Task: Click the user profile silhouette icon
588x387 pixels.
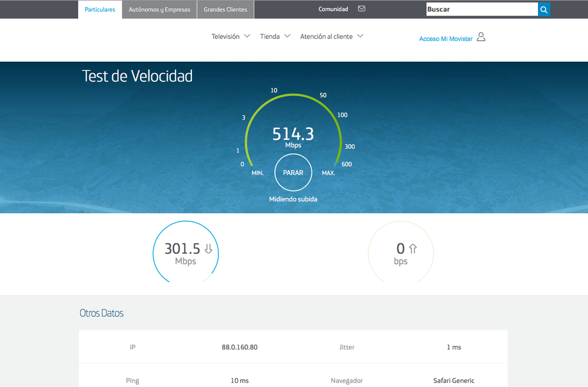Action: (481, 37)
